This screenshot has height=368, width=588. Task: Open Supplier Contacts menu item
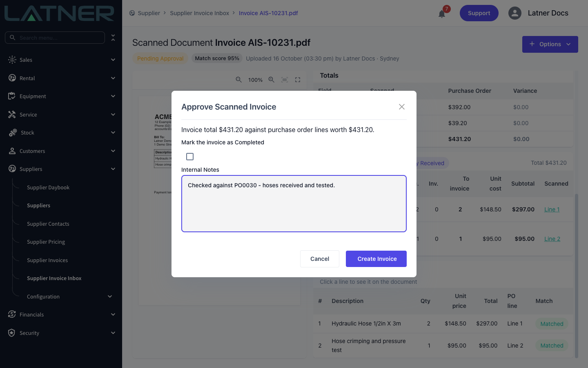[x=48, y=224]
